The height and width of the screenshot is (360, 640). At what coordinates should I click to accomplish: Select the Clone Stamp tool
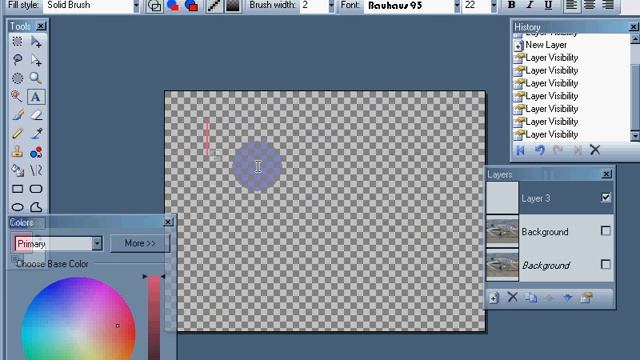pyautogui.click(x=17, y=152)
